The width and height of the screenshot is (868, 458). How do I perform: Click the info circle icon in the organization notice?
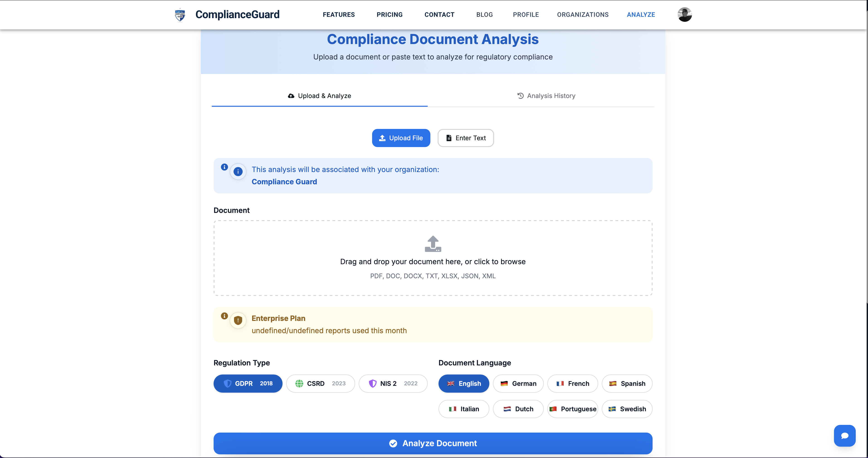tap(238, 172)
